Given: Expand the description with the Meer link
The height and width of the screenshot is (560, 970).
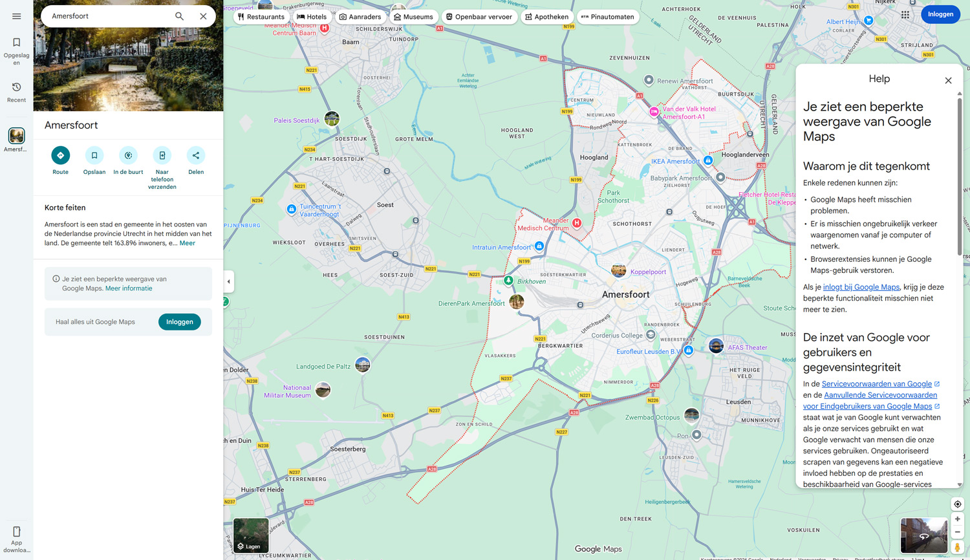Looking at the screenshot, I should tap(187, 242).
